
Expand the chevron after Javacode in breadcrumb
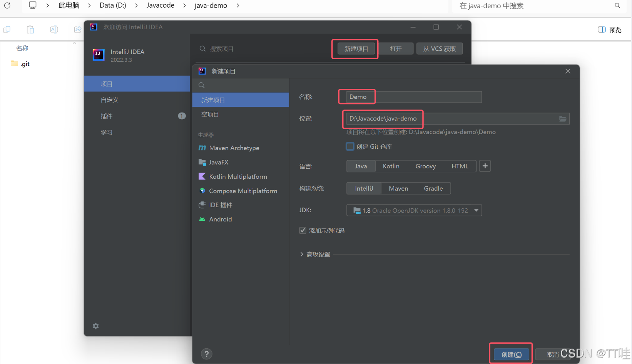(x=184, y=5)
